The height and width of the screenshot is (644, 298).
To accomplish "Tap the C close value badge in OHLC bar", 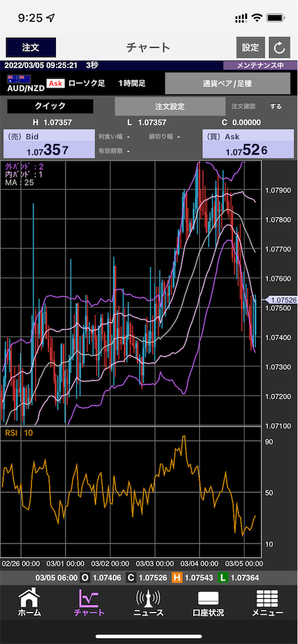I will pyautogui.click(x=131, y=578).
